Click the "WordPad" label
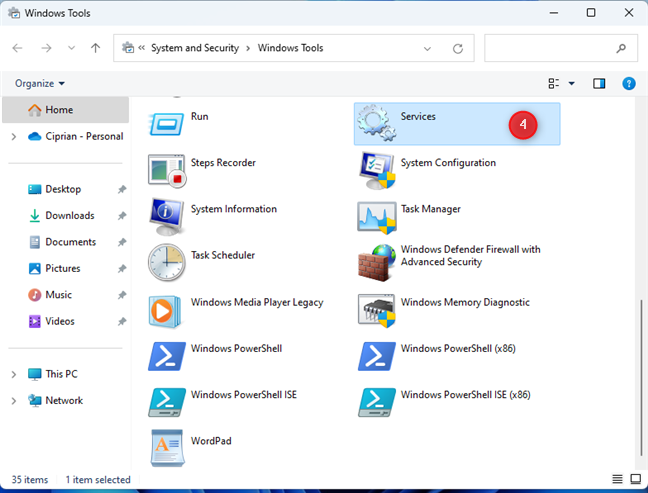The image size is (648, 493). [211, 441]
